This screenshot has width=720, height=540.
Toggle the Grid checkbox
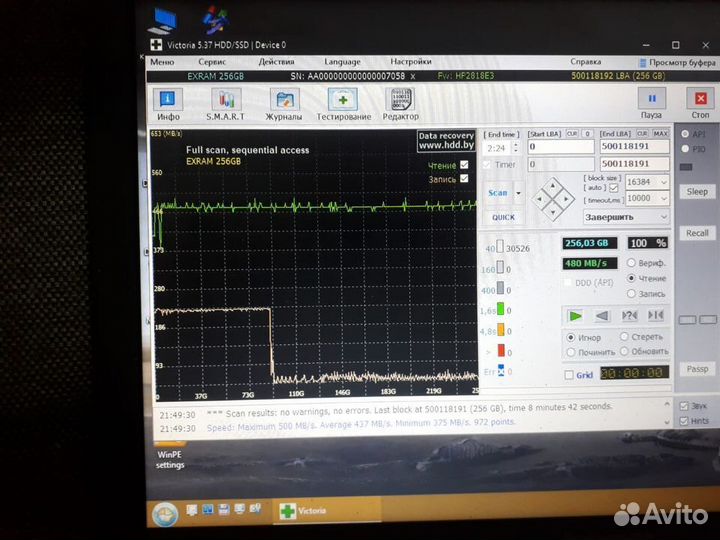pyautogui.click(x=569, y=375)
